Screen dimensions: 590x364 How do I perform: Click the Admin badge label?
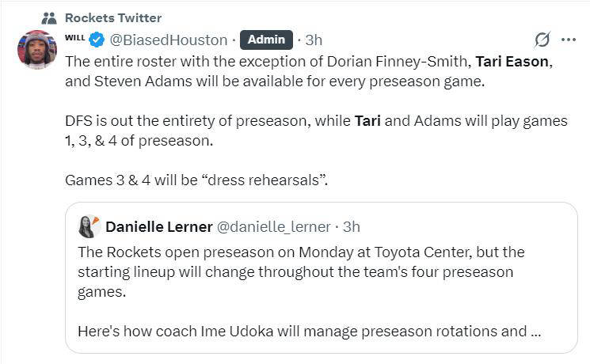[265, 39]
